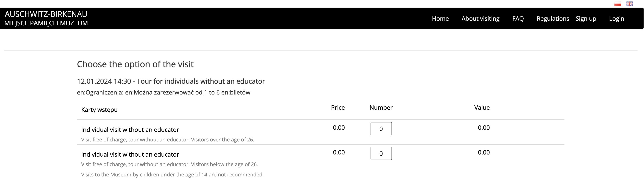Click the Sign up link
The image size is (644, 192).
[x=586, y=19]
